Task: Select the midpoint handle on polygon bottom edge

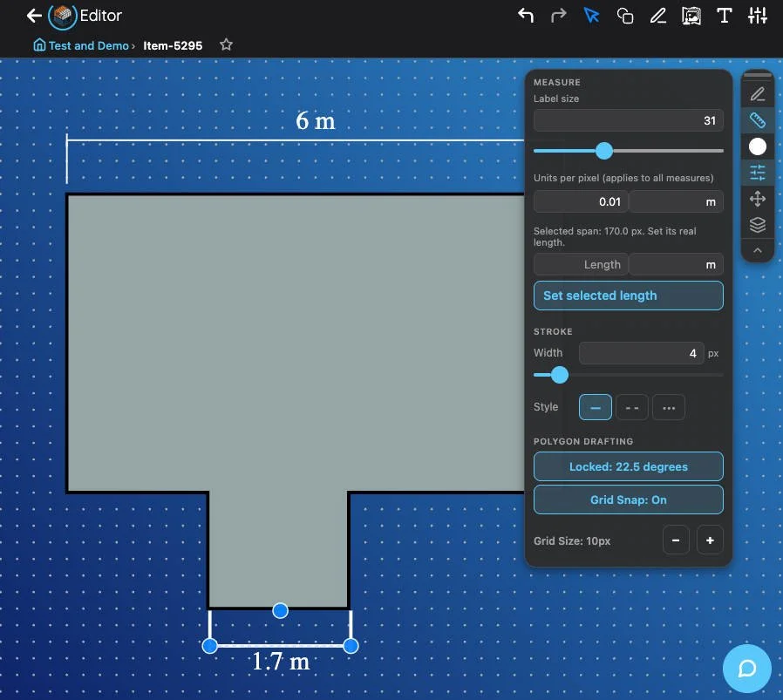Action: pos(280,610)
